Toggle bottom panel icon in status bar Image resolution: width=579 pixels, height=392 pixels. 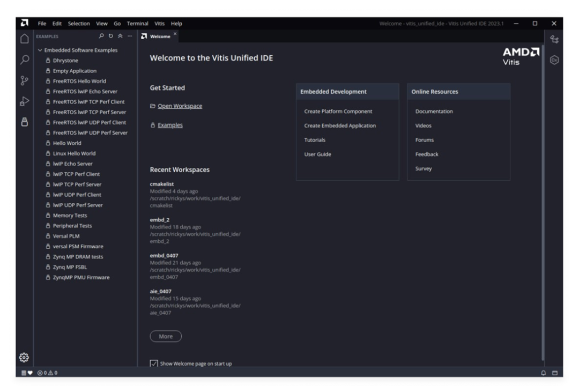(555, 373)
